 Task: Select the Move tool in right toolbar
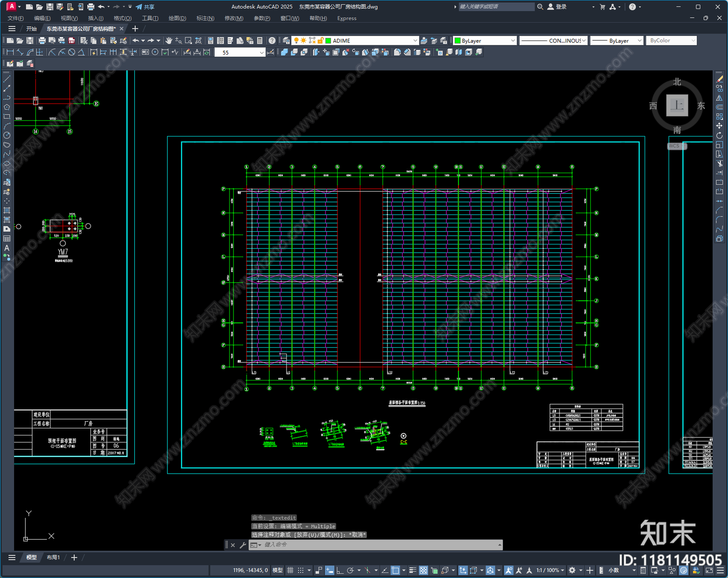tap(719, 126)
